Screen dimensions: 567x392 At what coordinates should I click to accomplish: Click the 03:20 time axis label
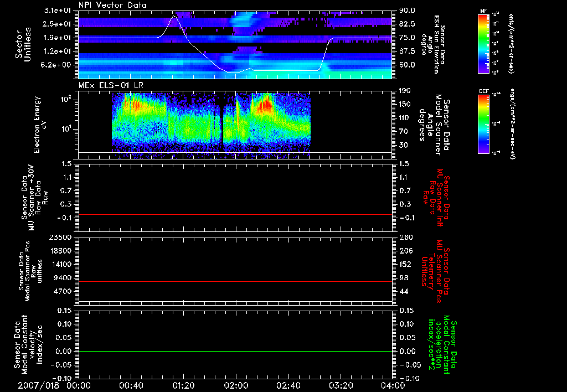tap(341, 385)
